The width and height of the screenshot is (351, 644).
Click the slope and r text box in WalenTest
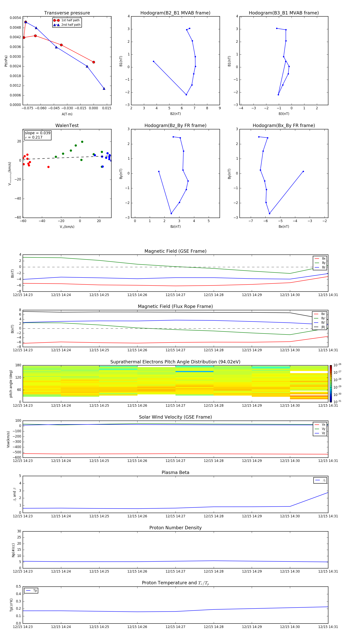pyautogui.click(x=38, y=135)
